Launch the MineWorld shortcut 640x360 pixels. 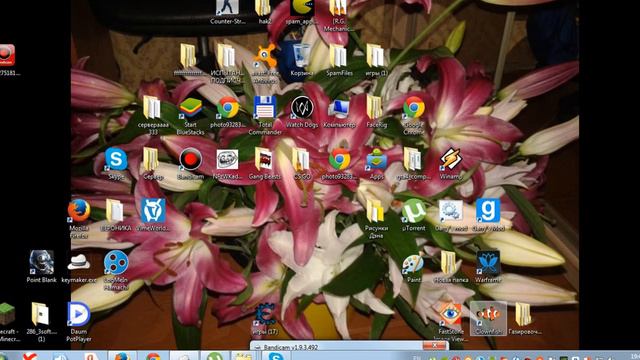pos(153,215)
